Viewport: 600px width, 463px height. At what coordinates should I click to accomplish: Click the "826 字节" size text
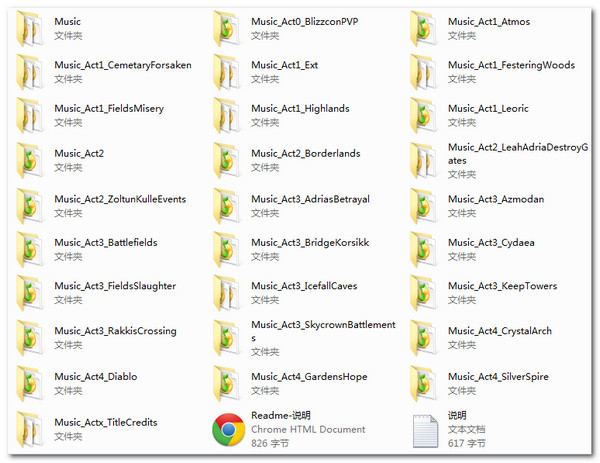270,444
